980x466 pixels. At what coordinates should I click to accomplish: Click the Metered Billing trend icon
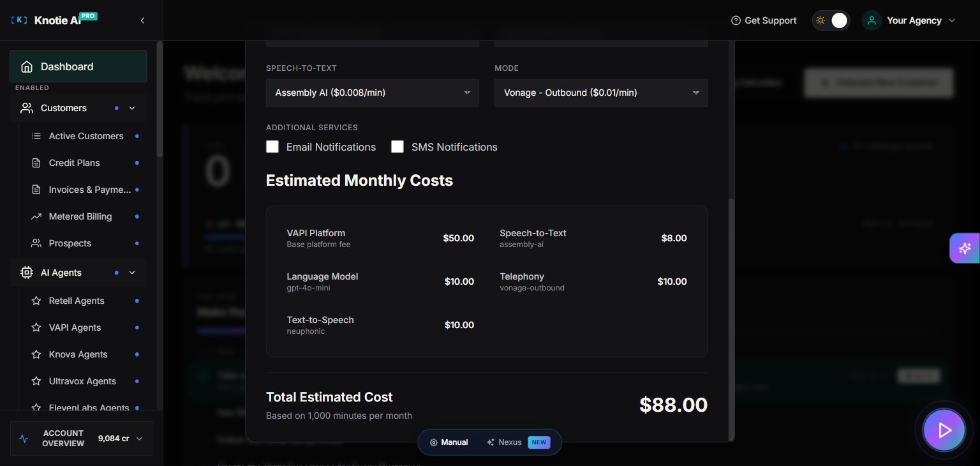pos(36,216)
